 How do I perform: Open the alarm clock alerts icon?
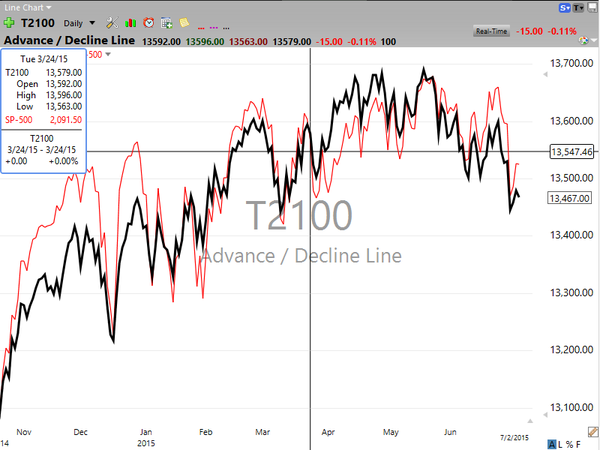(x=148, y=23)
